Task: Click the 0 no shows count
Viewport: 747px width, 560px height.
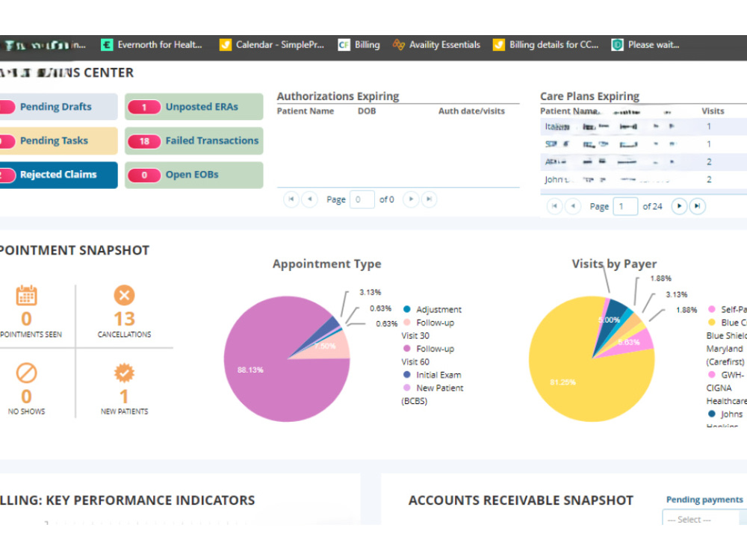Action: pos(27,396)
